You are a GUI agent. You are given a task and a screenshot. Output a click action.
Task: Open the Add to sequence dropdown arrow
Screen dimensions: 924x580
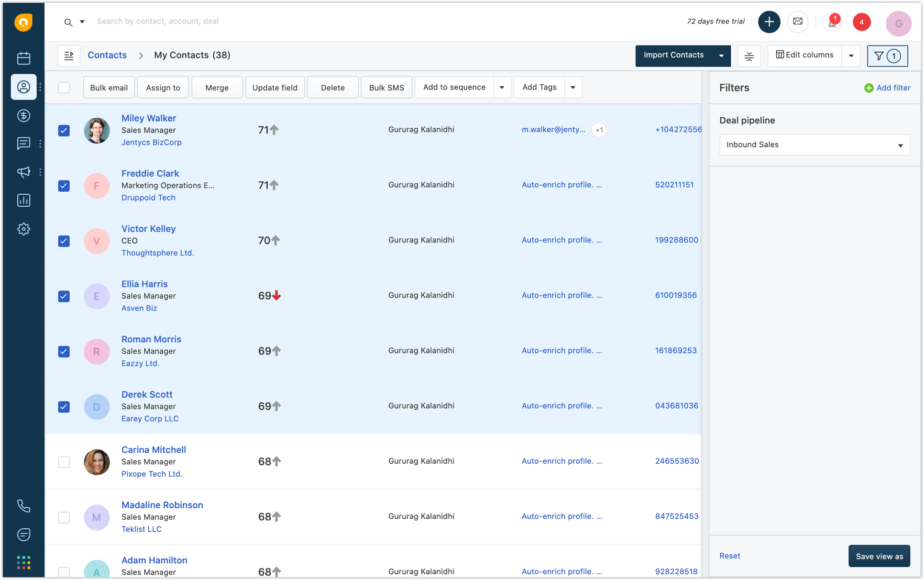coord(502,87)
